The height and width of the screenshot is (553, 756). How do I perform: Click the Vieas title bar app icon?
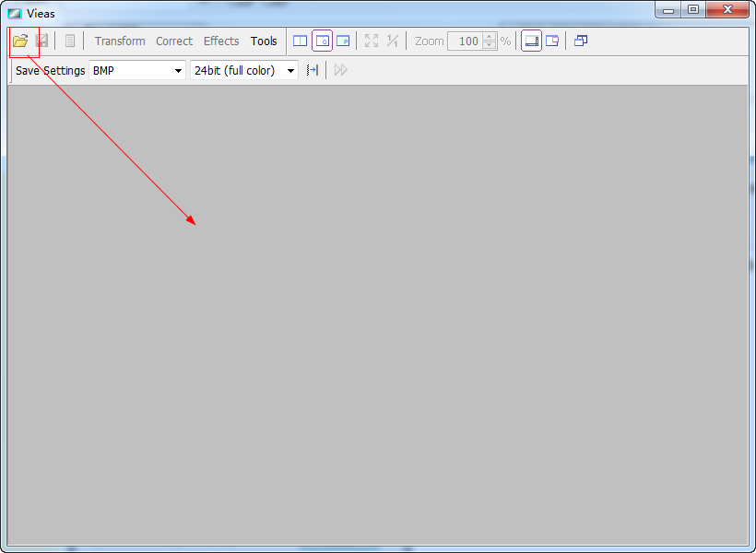[x=15, y=14]
